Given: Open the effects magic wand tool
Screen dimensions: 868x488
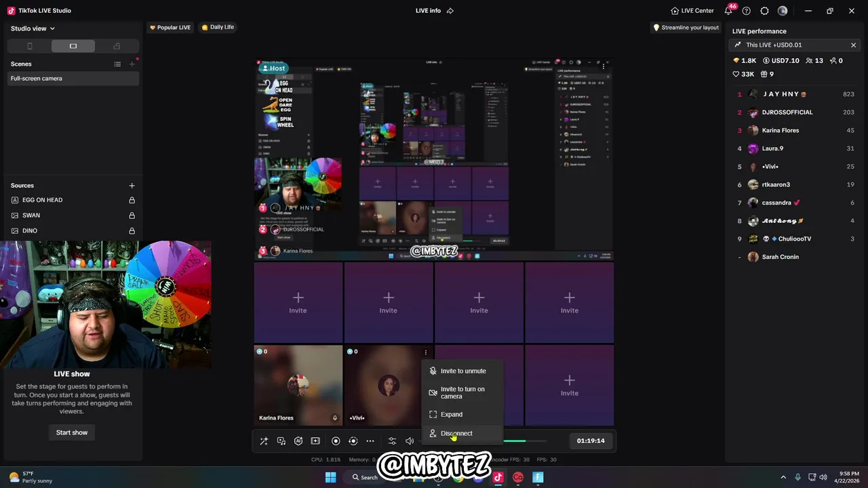Looking at the screenshot, I should tap(264, 441).
